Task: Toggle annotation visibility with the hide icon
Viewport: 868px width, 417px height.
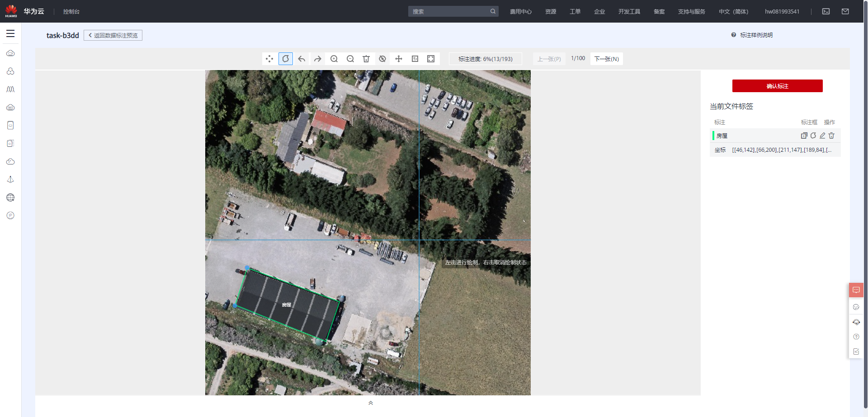Action: 382,59
